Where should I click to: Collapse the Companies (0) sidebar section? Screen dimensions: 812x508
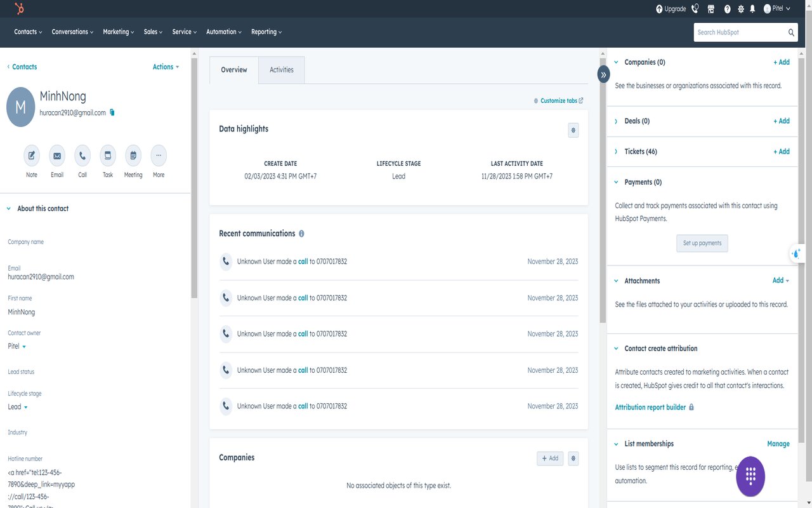coord(616,62)
